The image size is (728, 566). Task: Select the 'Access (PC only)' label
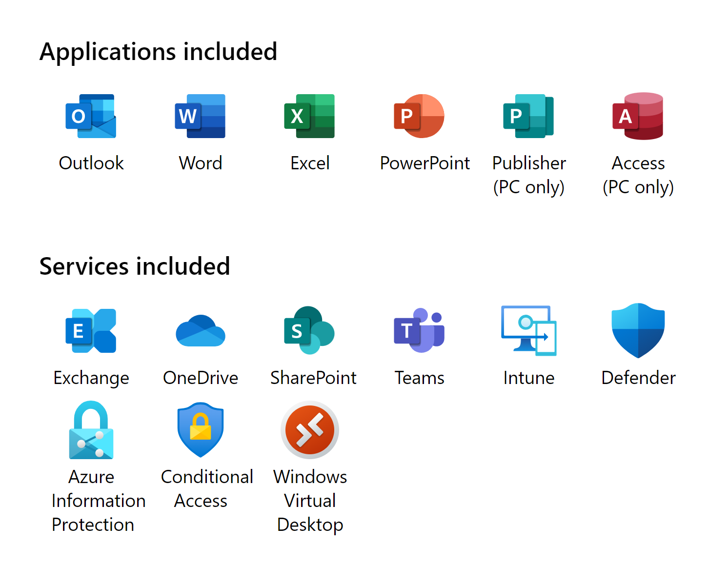point(638,175)
